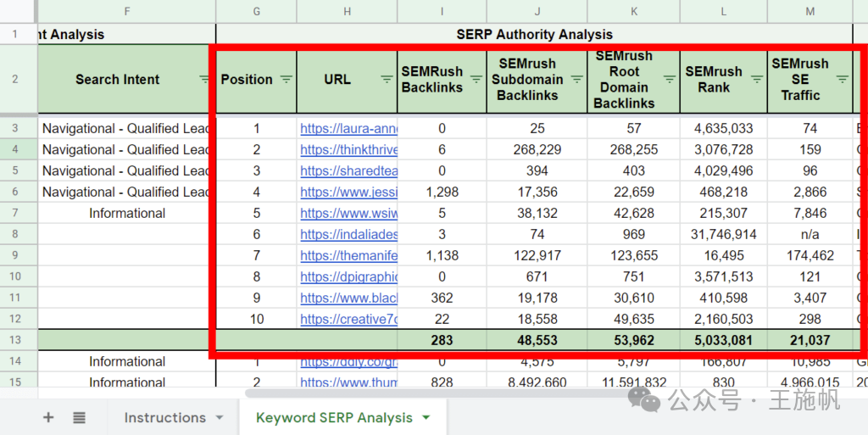Open filter for SEMrush Rank column
Image resolution: width=868 pixels, height=435 pixels.
(757, 79)
